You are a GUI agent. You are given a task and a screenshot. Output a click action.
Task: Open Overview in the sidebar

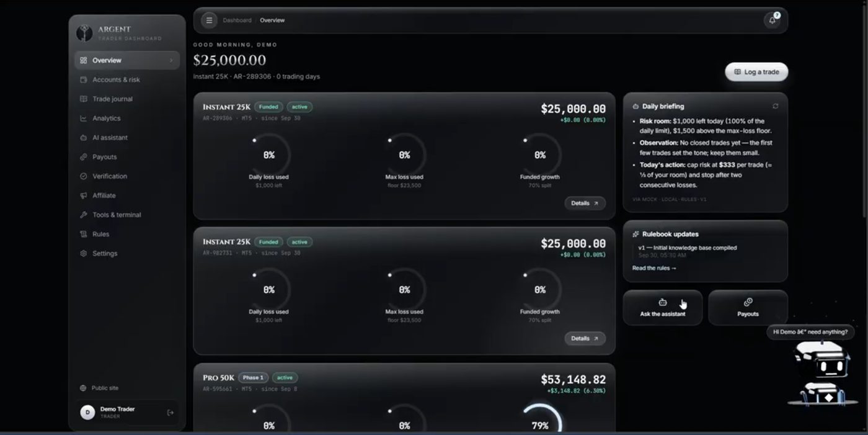127,60
